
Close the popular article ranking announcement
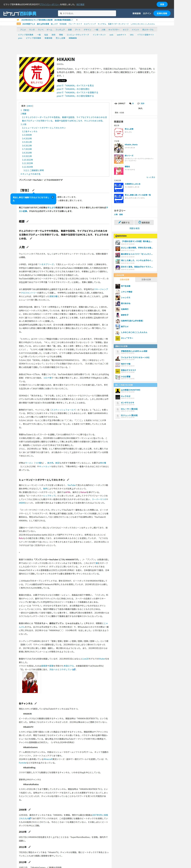point(77,20)
